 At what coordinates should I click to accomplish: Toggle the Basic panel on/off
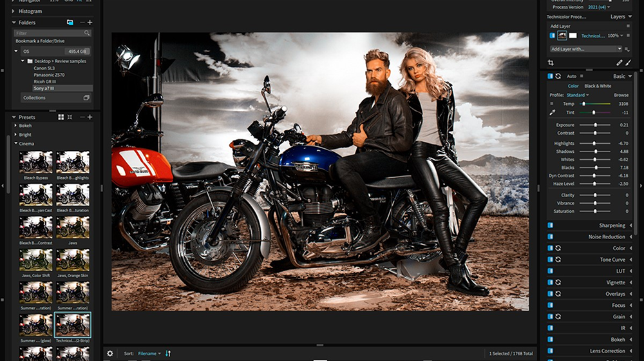click(x=551, y=76)
